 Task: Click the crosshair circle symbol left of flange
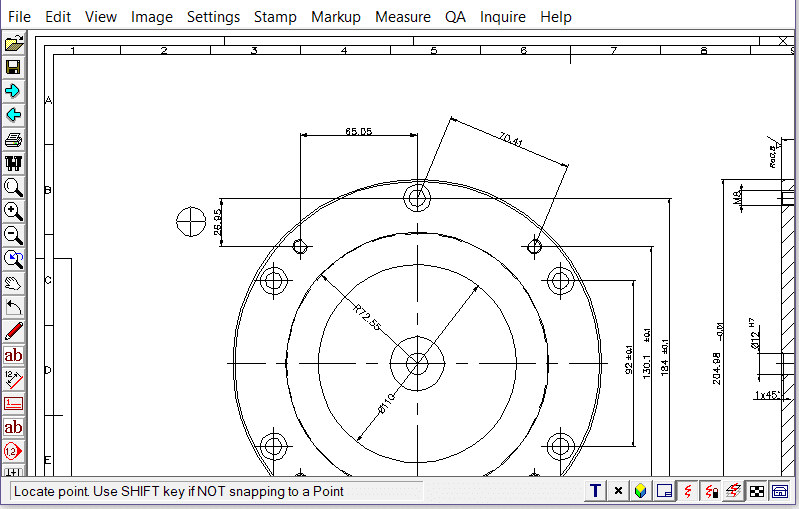191,222
